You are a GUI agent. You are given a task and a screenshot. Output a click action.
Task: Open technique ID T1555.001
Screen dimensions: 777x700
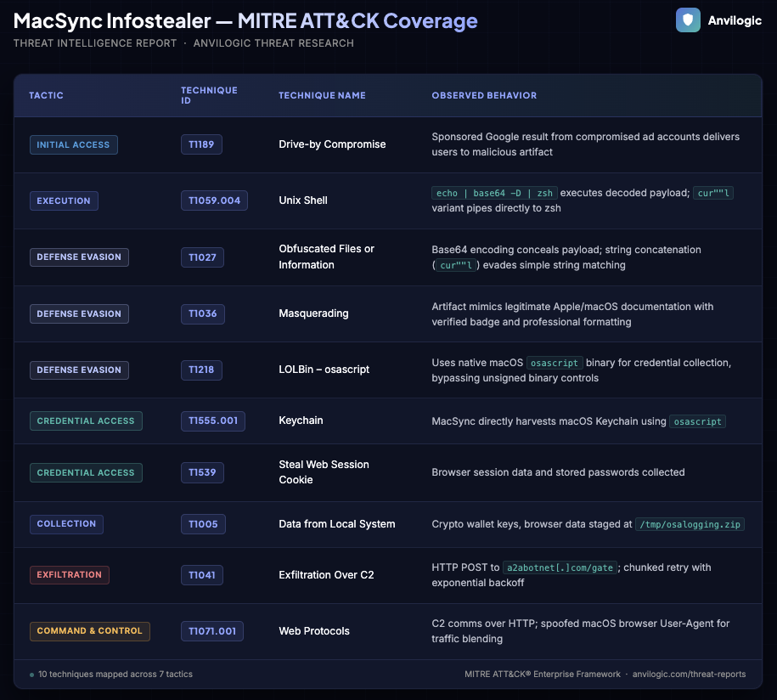click(213, 421)
